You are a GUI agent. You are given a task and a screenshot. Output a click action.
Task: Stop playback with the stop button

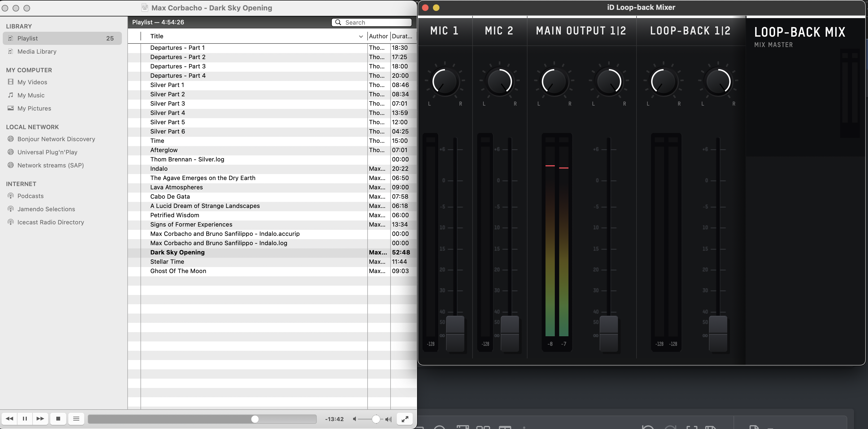click(x=58, y=419)
